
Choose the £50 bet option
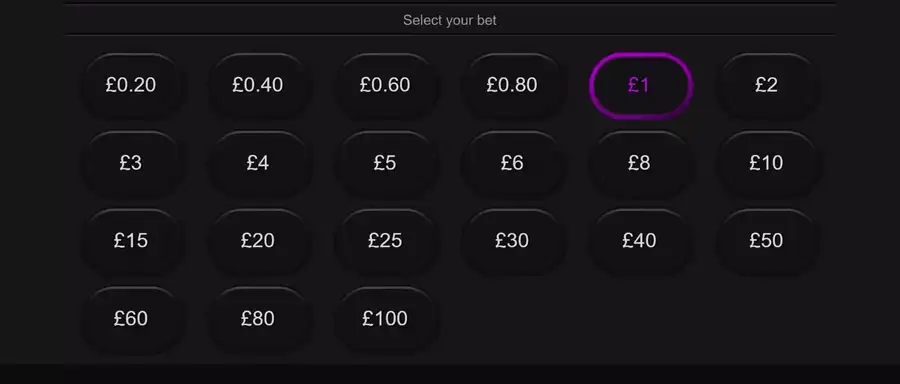coord(766,241)
